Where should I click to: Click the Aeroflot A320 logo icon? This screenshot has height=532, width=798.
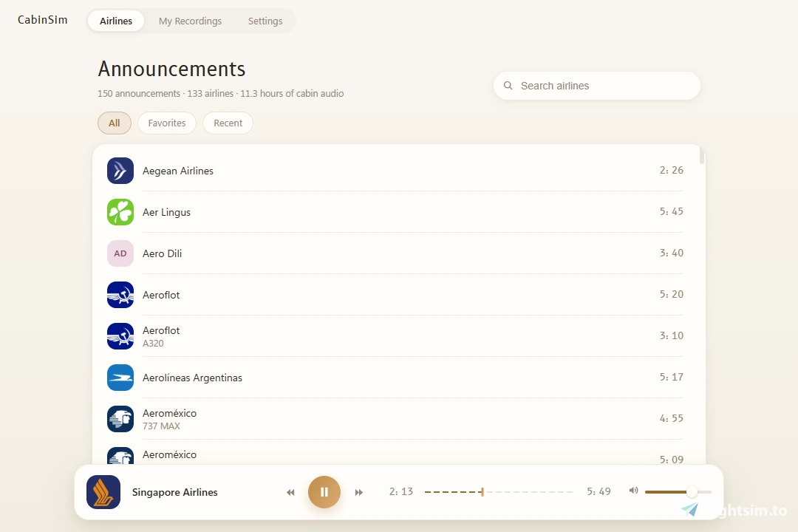tap(120, 336)
